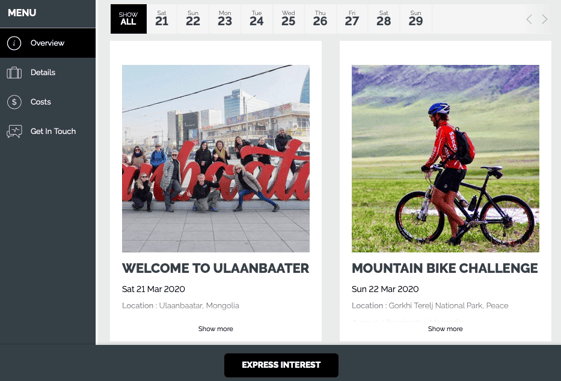
Task: Click the Costs dollar icon
Action: (14, 102)
